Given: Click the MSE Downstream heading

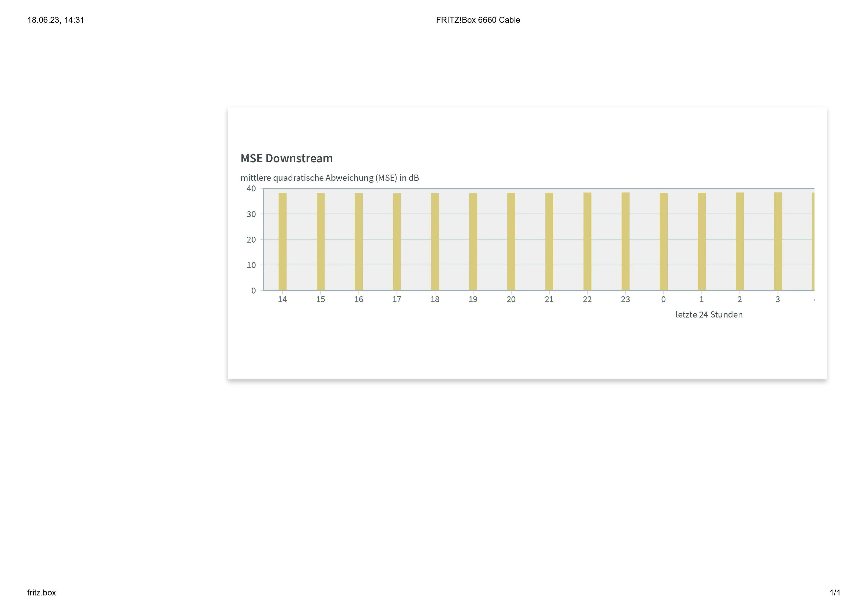Looking at the screenshot, I should 286,158.
